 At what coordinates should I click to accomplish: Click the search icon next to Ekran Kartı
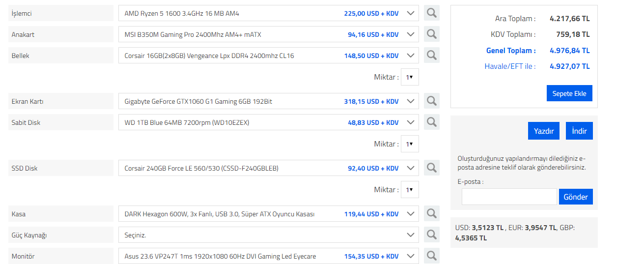tap(431, 101)
